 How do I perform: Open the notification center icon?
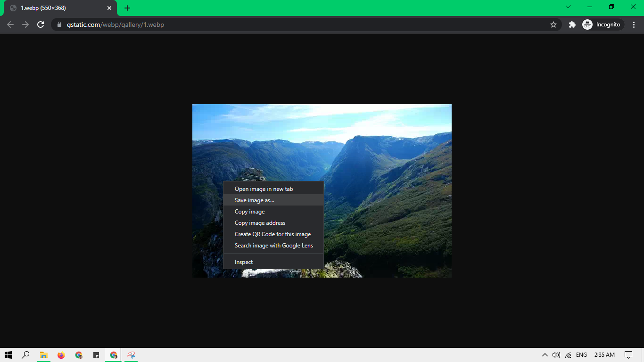click(x=628, y=355)
